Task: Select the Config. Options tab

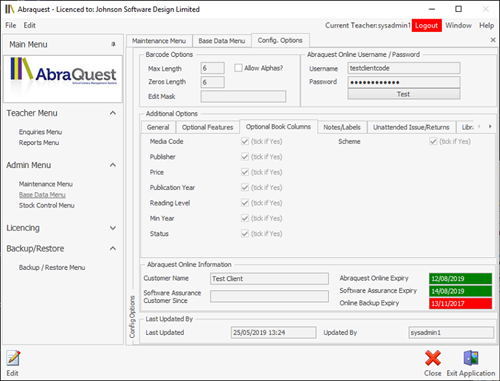Action: 280,40
